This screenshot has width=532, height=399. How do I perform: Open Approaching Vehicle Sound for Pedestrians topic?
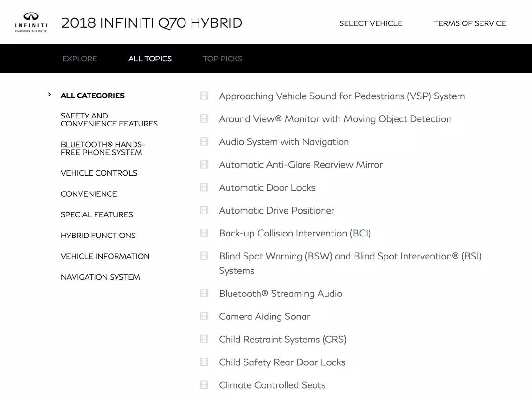point(342,96)
